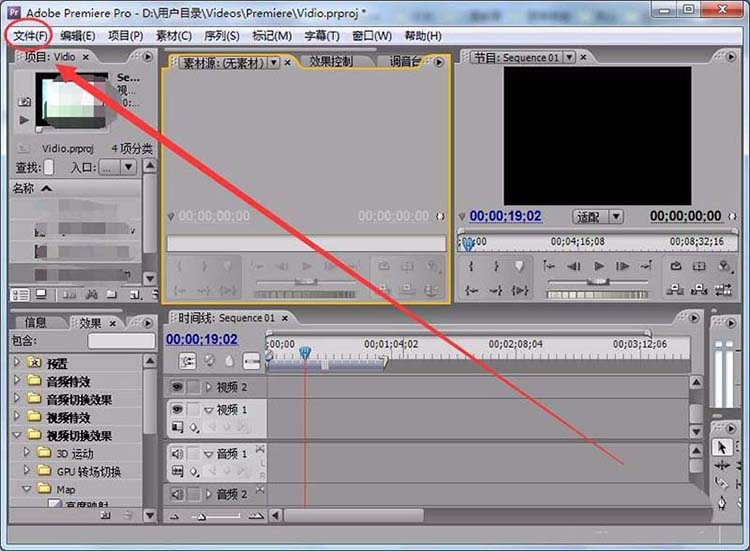Open the 序列(S) menu
Viewport: 750px width, 551px height.
coord(221,36)
